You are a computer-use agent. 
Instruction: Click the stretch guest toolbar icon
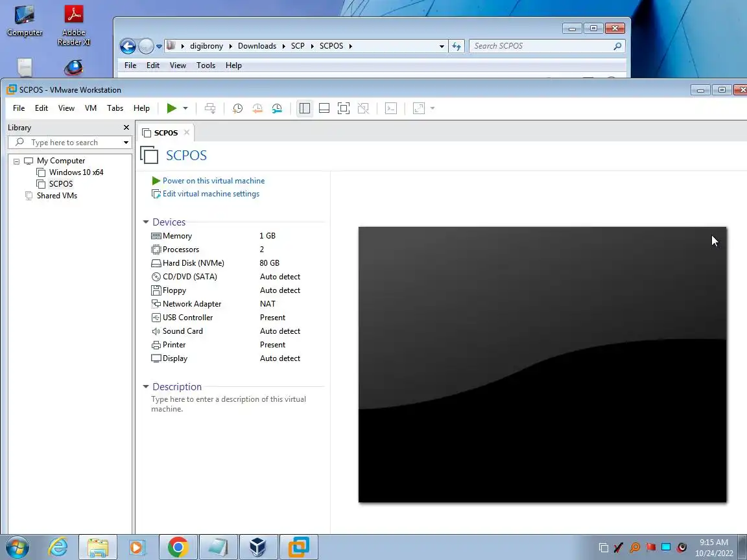click(419, 109)
